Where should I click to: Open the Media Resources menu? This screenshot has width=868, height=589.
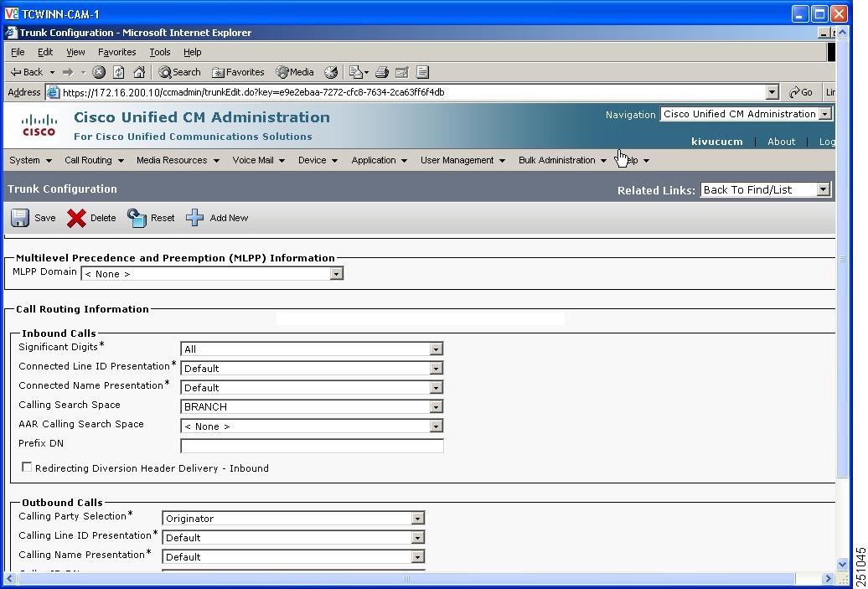[x=178, y=160]
